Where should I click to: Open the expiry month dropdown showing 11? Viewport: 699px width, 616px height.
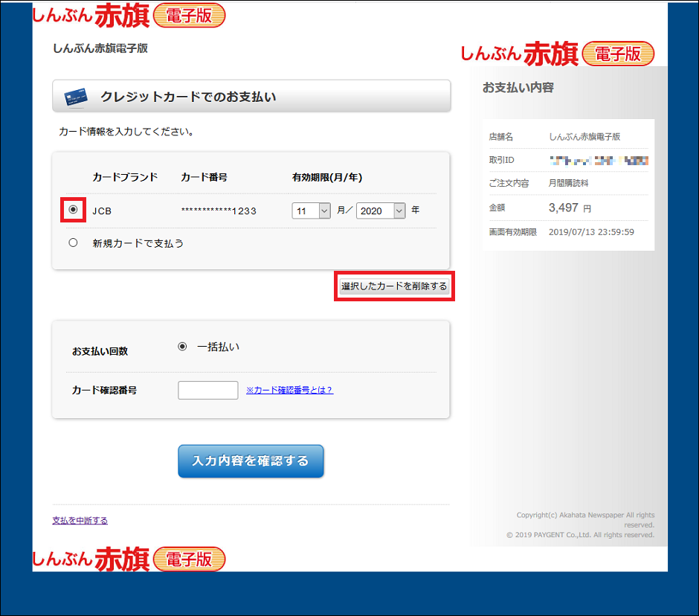312,211
